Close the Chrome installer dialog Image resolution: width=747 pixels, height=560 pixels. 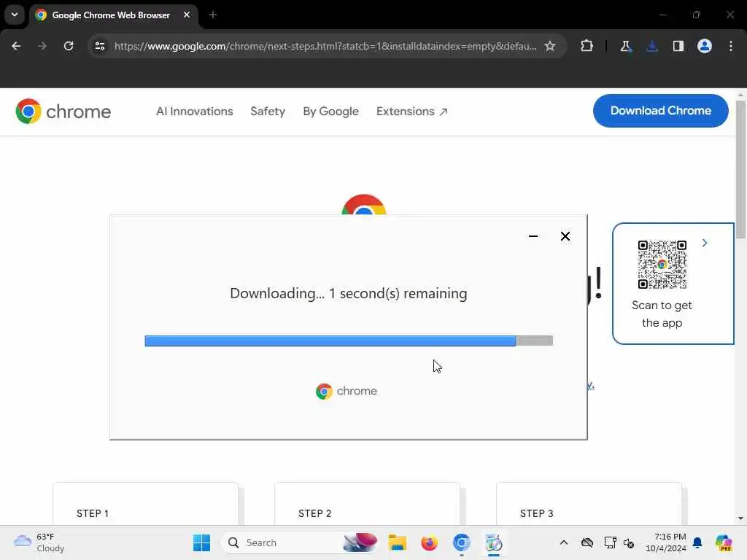pyautogui.click(x=565, y=236)
